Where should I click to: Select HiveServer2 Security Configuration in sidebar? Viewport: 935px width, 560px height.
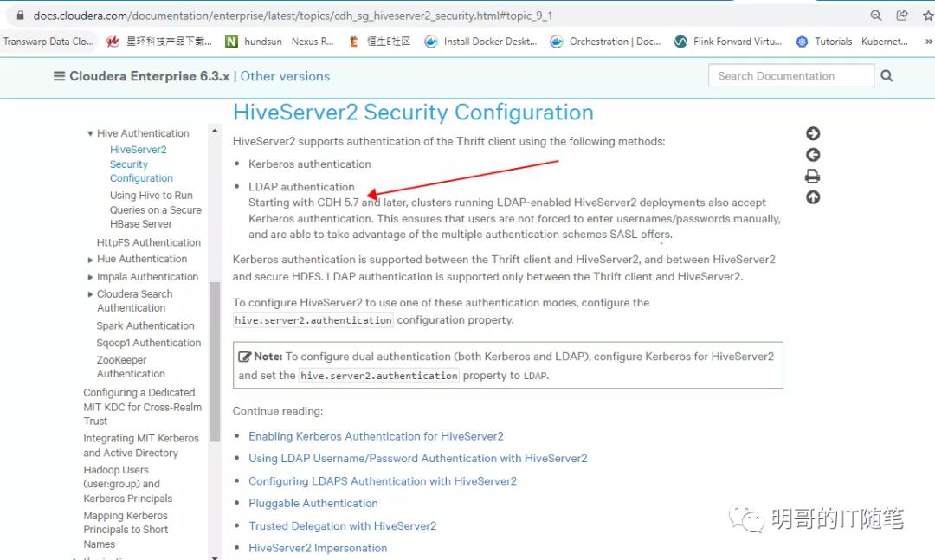pyautogui.click(x=141, y=164)
